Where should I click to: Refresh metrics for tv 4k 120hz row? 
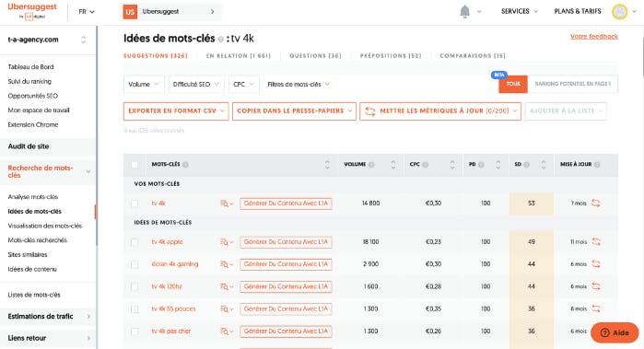point(595,286)
